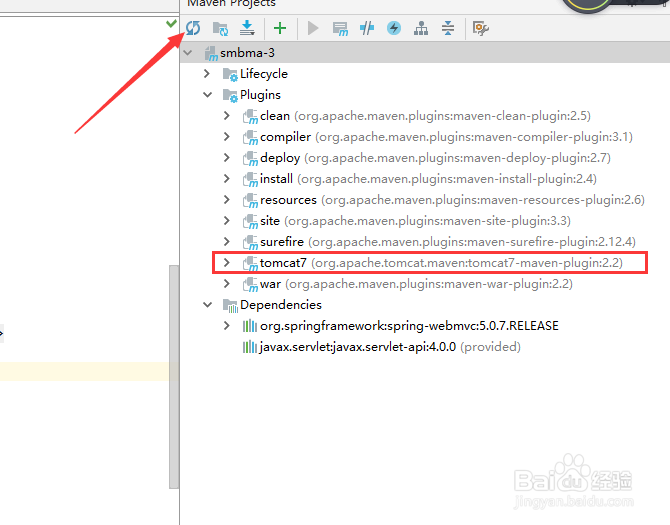Select Dependencies folder label
The image size is (670, 525).
(x=281, y=305)
